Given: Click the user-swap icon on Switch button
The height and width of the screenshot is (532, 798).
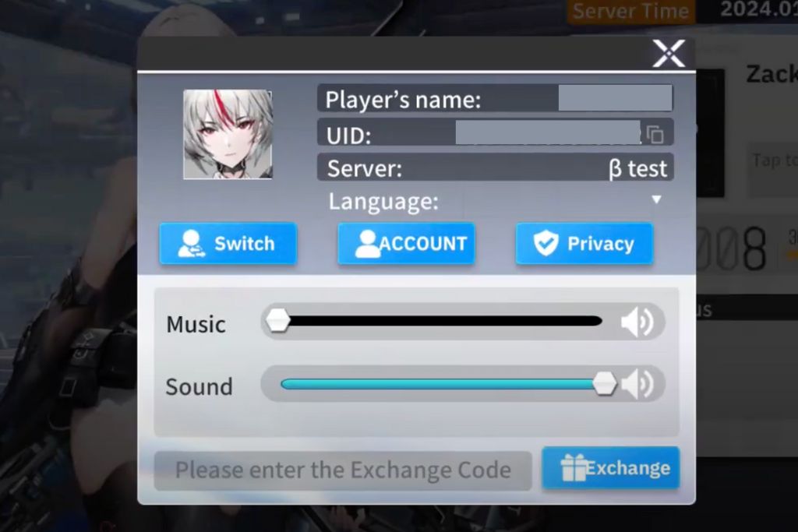Looking at the screenshot, I should click(x=191, y=243).
